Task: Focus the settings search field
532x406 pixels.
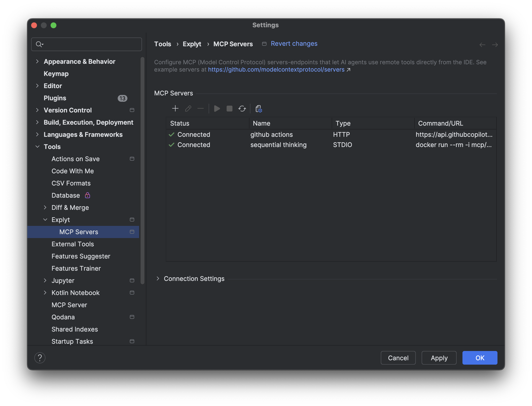Action: click(90, 44)
